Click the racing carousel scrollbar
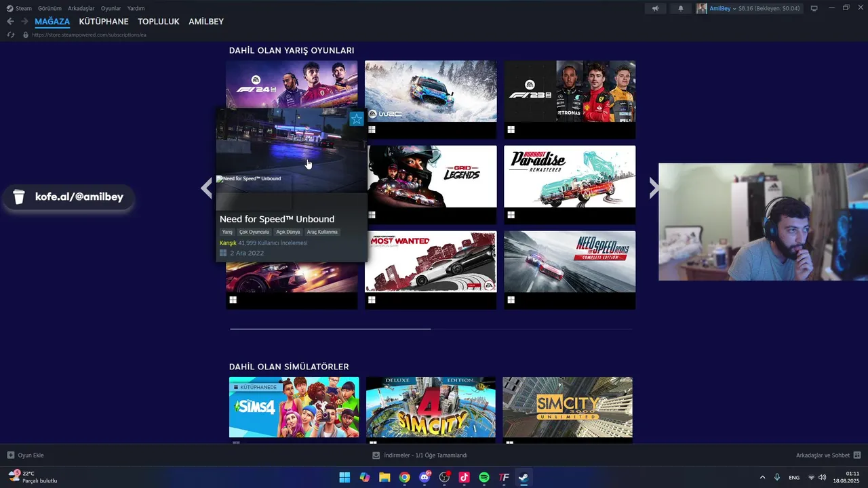Image resolution: width=868 pixels, height=488 pixels. pyautogui.click(x=330, y=329)
